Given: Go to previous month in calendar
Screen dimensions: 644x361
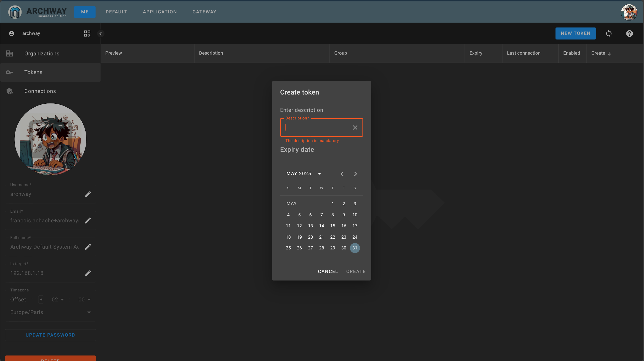Looking at the screenshot, I should (342, 174).
